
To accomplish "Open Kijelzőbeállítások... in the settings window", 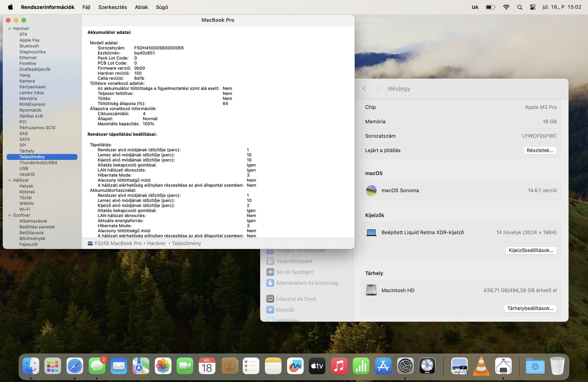I will [x=531, y=250].
